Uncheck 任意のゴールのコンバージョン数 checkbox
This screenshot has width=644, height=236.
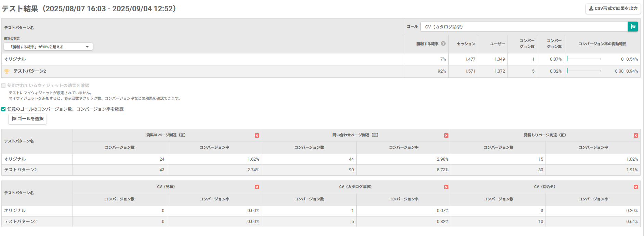tap(3, 109)
